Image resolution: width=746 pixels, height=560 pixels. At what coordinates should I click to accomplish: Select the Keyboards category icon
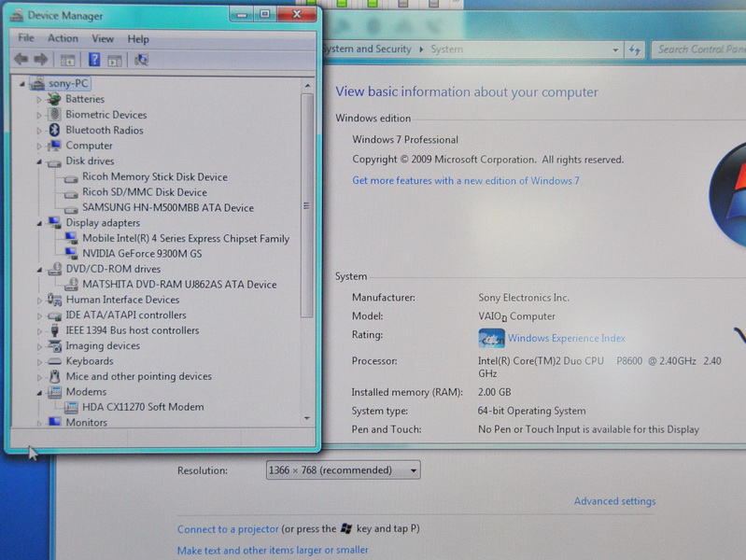pos(55,361)
